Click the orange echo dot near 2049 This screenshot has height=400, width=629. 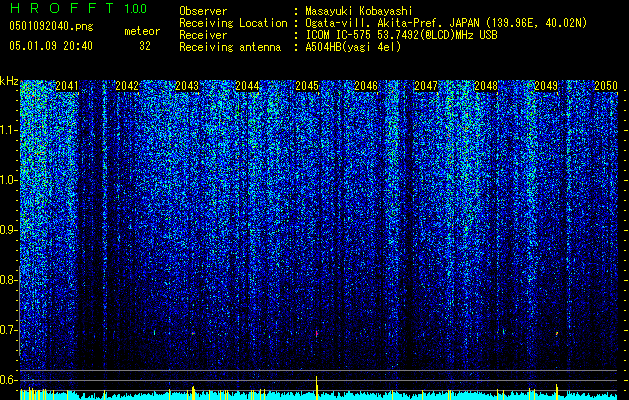coord(557,333)
